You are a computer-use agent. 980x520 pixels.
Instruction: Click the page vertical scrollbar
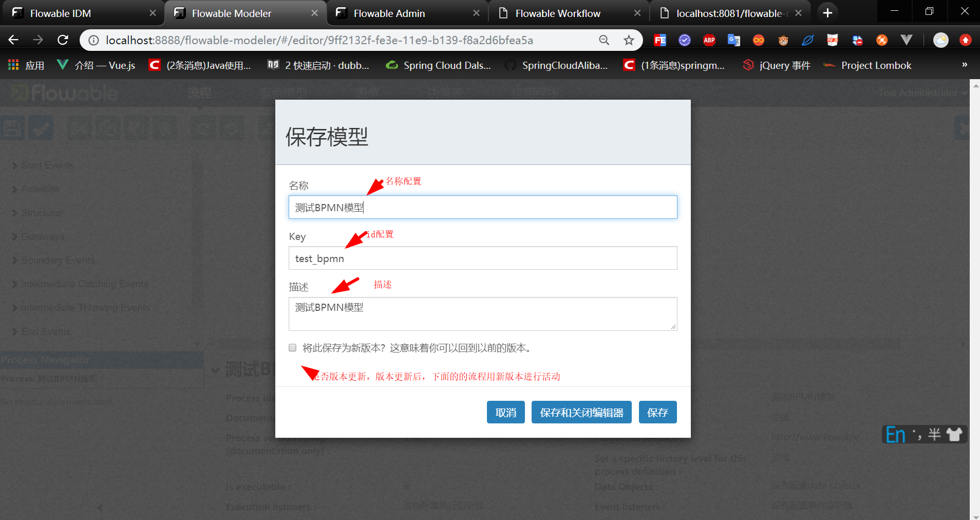[975, 300]
